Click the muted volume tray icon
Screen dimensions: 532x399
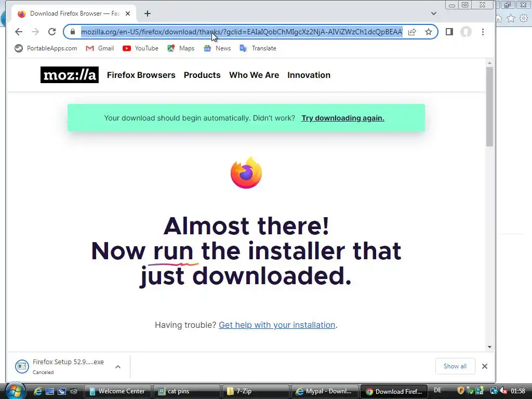(x=503, y=391)
